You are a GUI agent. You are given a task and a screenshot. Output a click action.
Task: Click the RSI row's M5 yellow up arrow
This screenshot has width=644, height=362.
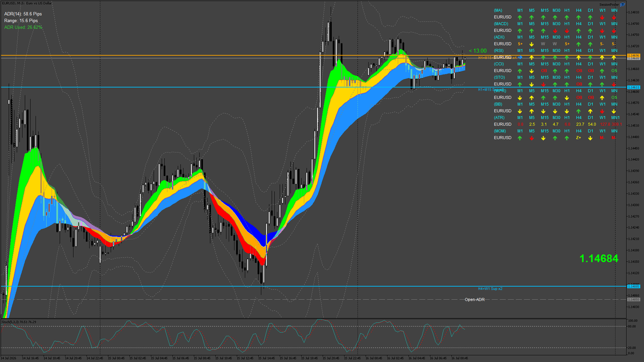532,57
